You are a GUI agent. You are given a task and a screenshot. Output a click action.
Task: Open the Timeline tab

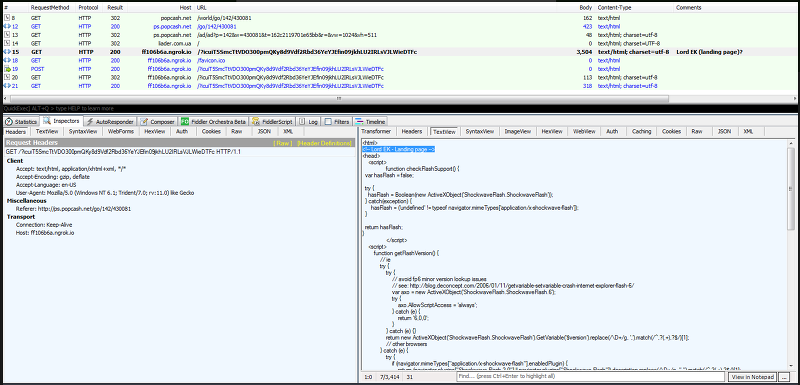tap(370, 122)
